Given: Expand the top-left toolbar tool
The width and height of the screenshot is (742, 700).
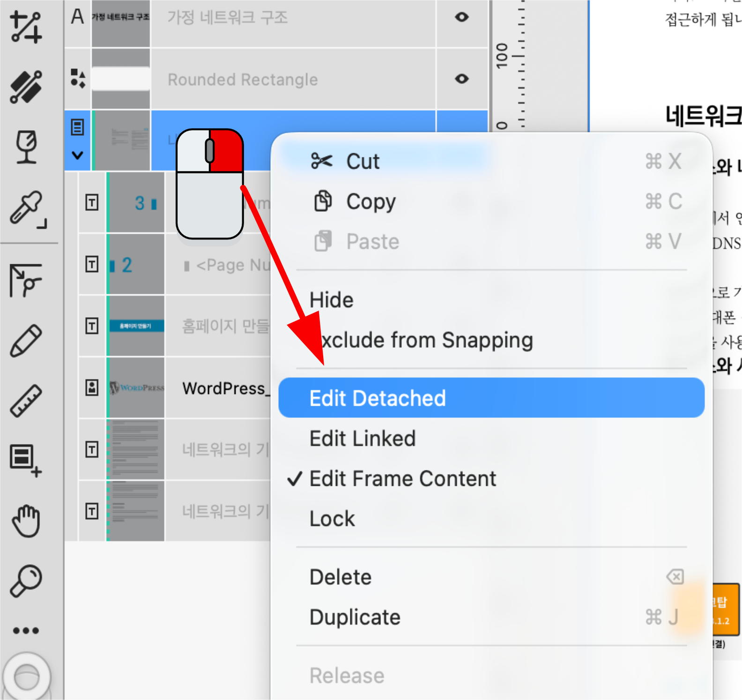Looking at the screenshot, I should pos(26,27).
